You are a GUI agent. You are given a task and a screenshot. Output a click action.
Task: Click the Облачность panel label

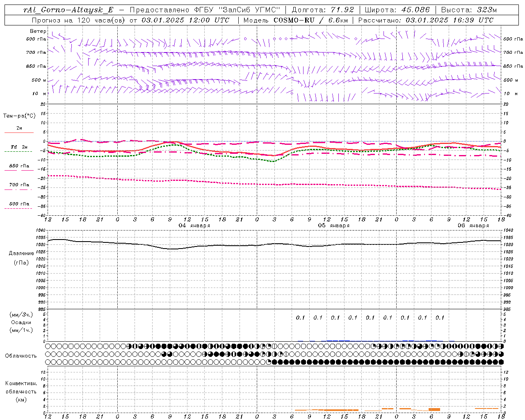(x=21, y=356)
